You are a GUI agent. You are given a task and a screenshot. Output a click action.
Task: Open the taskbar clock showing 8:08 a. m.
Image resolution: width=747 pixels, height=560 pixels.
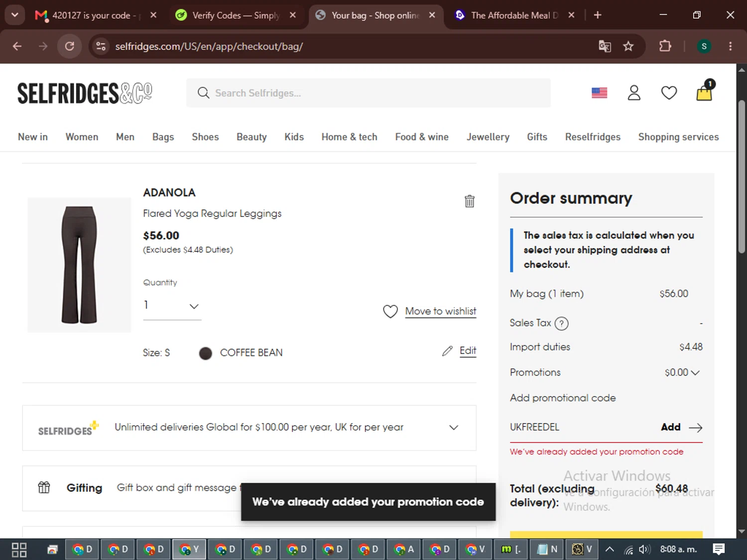point(678,550)
